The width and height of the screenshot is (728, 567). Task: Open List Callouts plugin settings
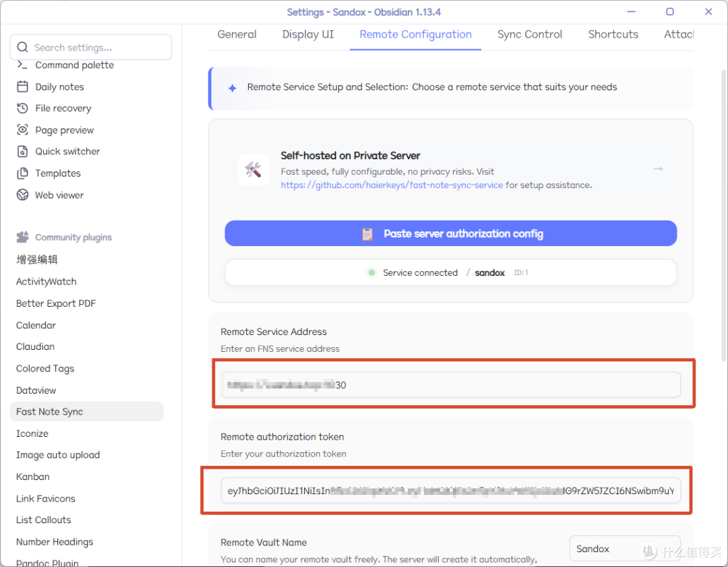point(44,520)
